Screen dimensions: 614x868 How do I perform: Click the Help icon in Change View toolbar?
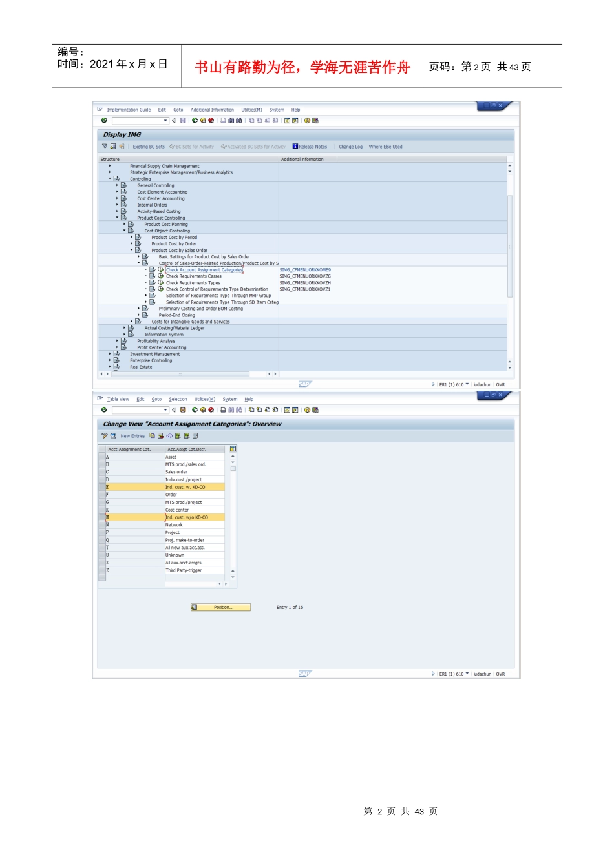(x=307, y=410)
